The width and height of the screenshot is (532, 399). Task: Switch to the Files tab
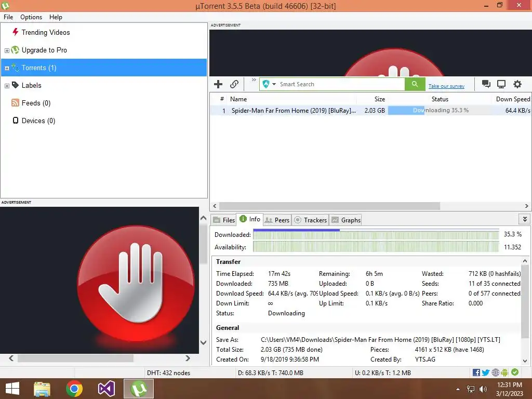coord(223,220)
